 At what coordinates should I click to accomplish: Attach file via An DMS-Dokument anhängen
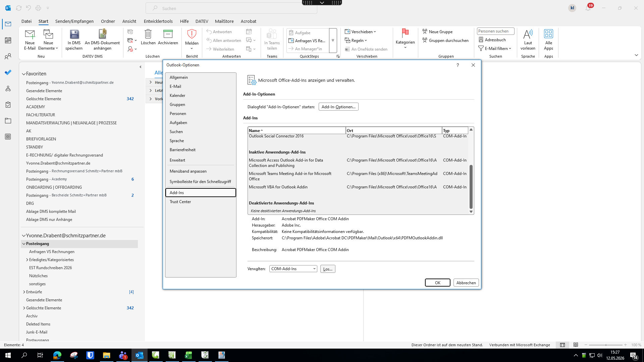click(102, 40)
